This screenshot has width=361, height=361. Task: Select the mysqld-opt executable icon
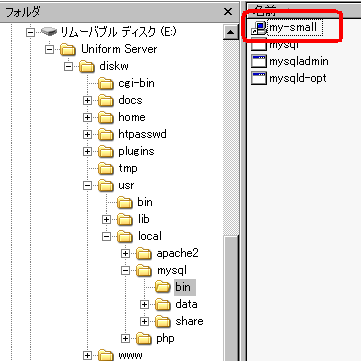(x=259, y=78)
